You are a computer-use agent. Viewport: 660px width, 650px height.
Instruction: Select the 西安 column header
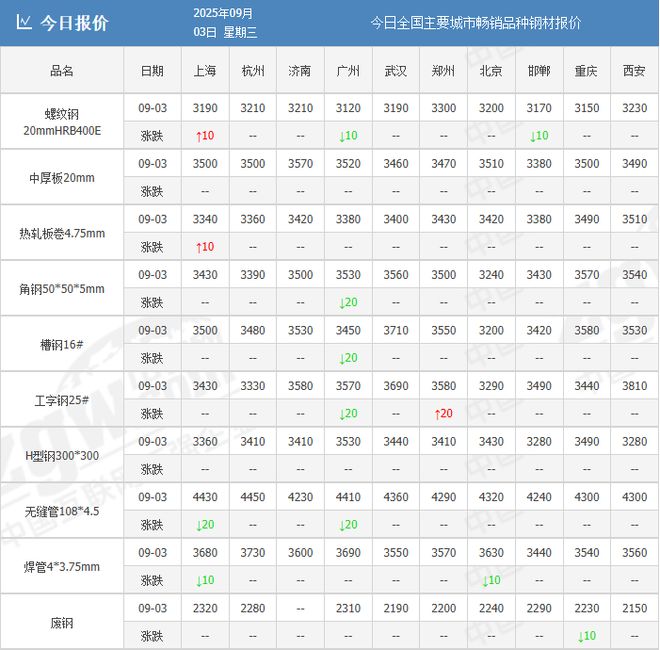(x=634, y=71)
